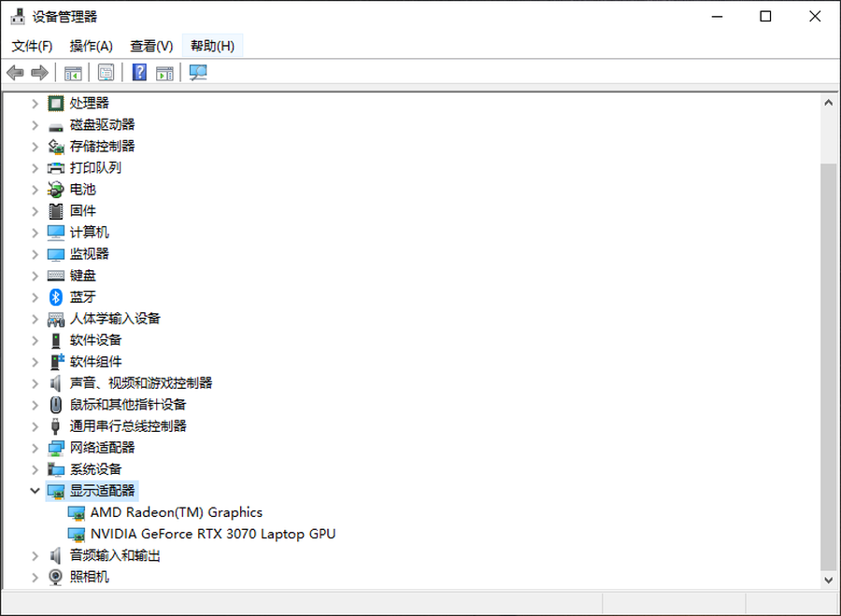Viewport: 841px width, 616px height.
Task: Collapse the 显示适配器 node
Action: point(35,491)
